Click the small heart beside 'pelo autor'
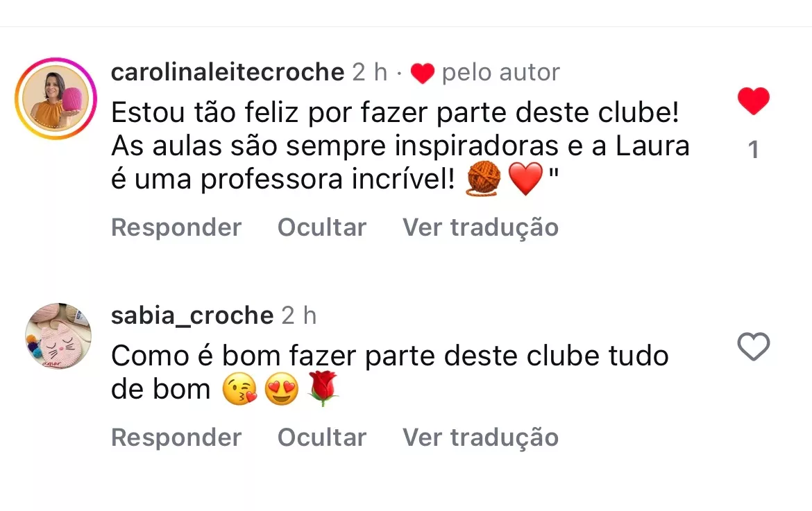 click(423, 73)
